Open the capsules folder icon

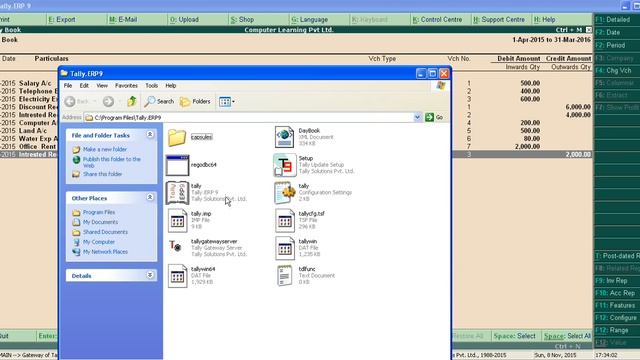(x=177, y=138)
